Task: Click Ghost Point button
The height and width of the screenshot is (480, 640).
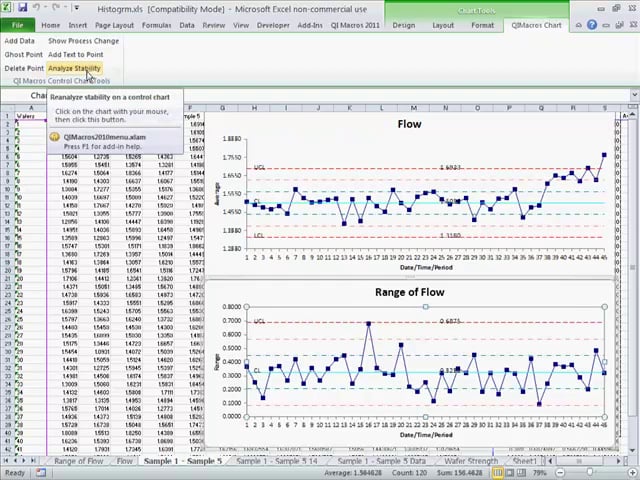Action: pos(24,55)
